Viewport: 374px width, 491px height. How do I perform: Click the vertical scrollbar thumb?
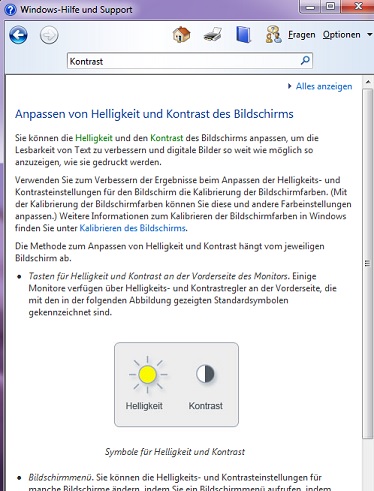(368, 263)
